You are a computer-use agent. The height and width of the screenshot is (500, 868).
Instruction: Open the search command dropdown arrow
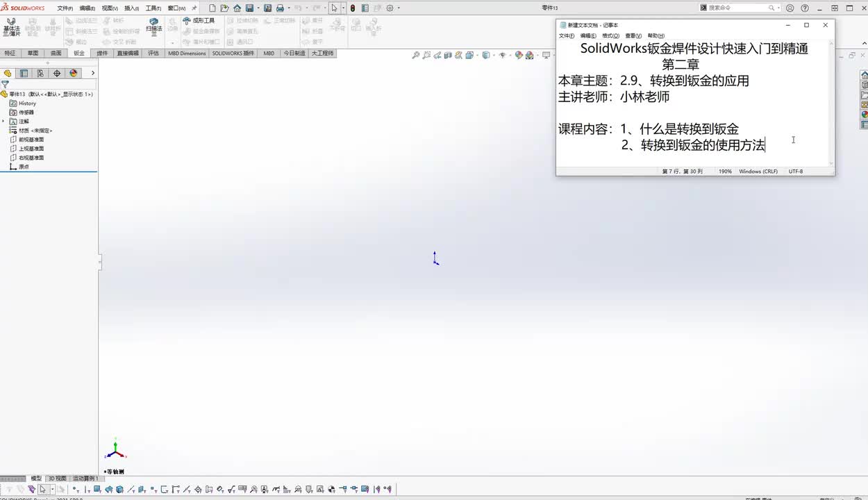pyautogui.click(x=779, y=8)
